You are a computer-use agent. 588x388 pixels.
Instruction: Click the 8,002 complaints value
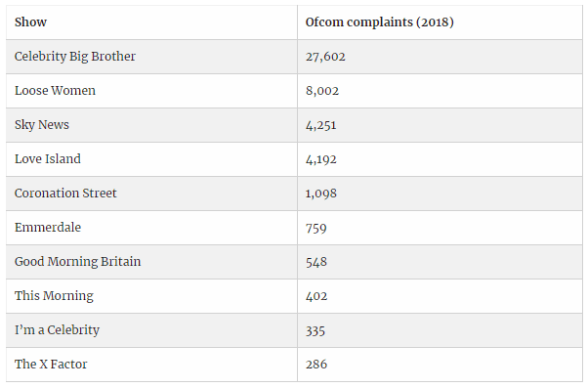322,91
